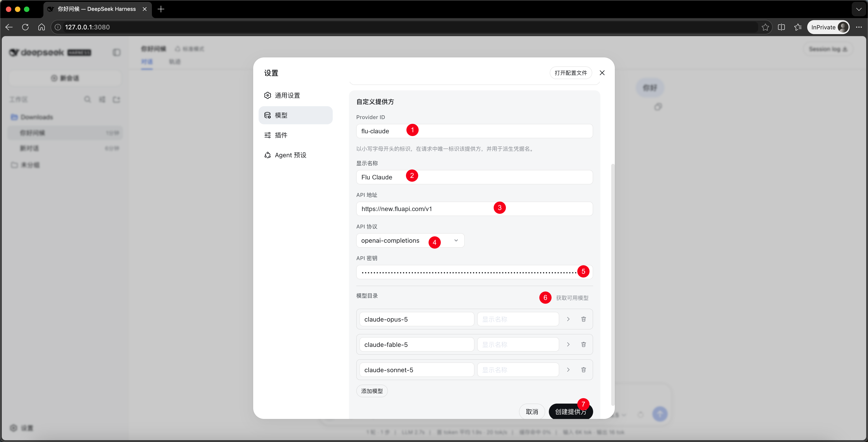Go to browser home
The width and height of the screenshot is (868, 442).
coord(41,27)
